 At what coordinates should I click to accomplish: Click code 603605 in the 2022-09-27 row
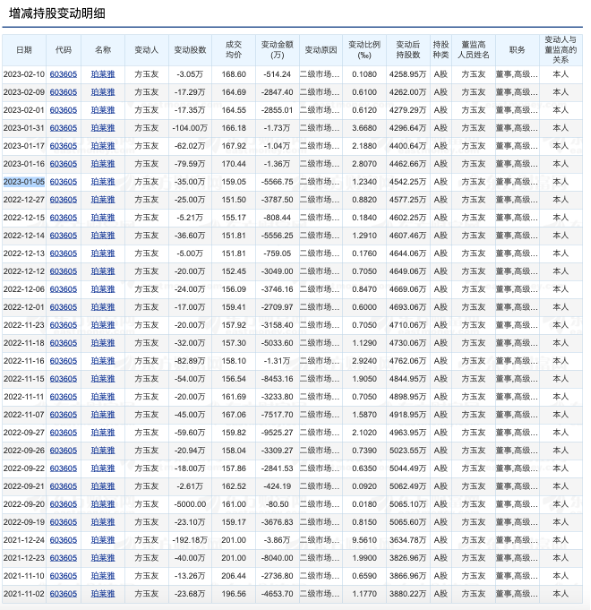click(63, 433)
